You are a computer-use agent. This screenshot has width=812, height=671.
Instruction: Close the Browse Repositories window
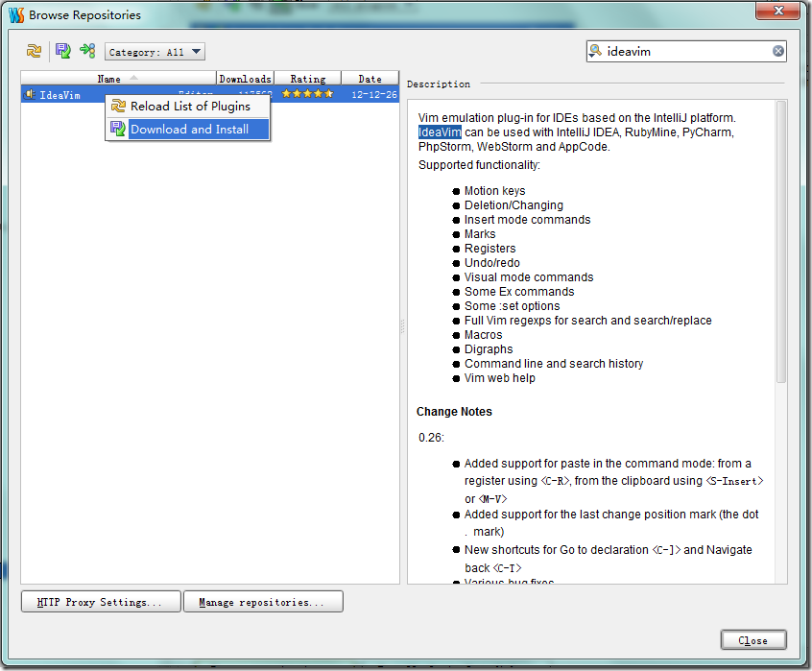[777, 11]
